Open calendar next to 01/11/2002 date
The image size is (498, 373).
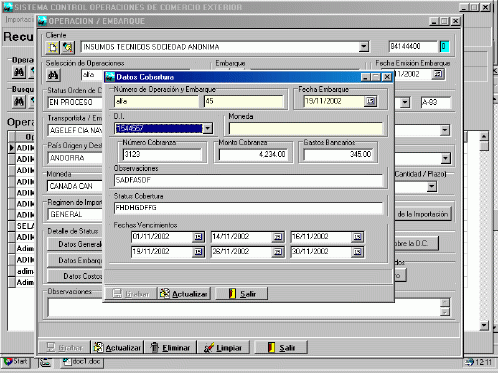(x=198, y=237)
